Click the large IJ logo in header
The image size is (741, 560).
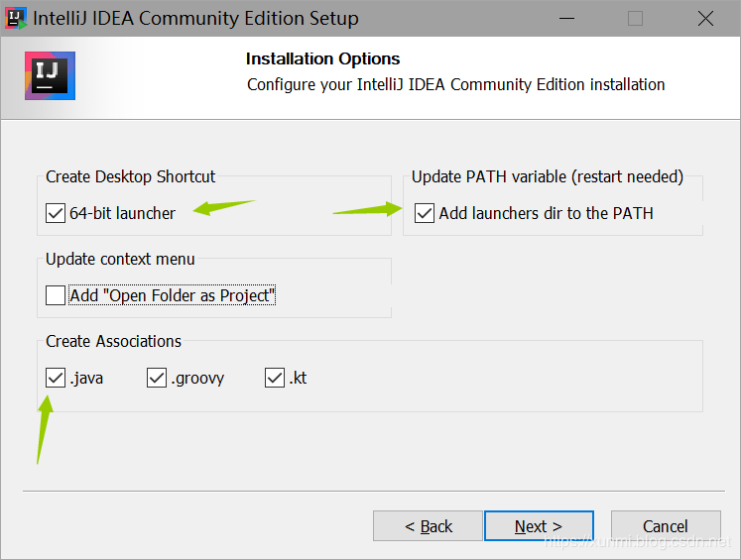[x=50, y=75]
